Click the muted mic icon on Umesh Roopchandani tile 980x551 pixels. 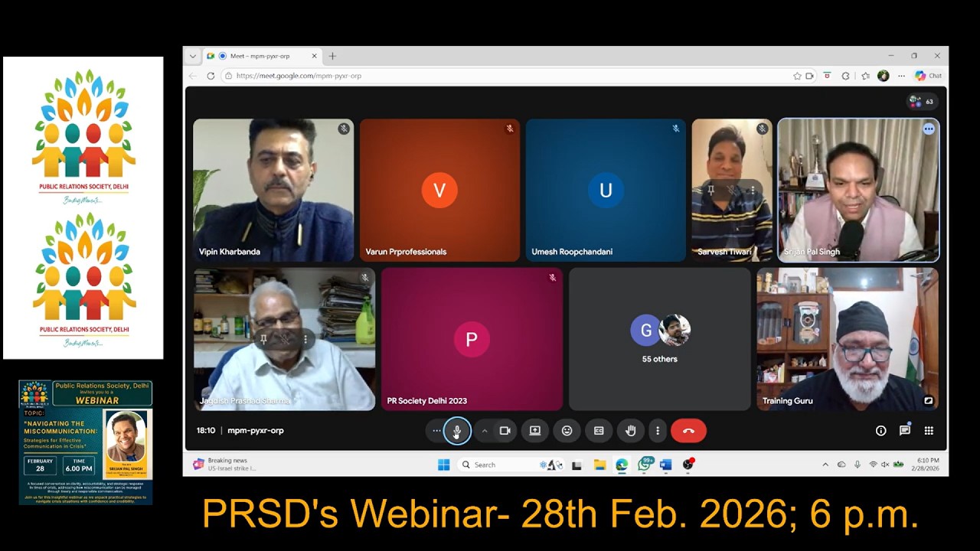tap(676, 129)
